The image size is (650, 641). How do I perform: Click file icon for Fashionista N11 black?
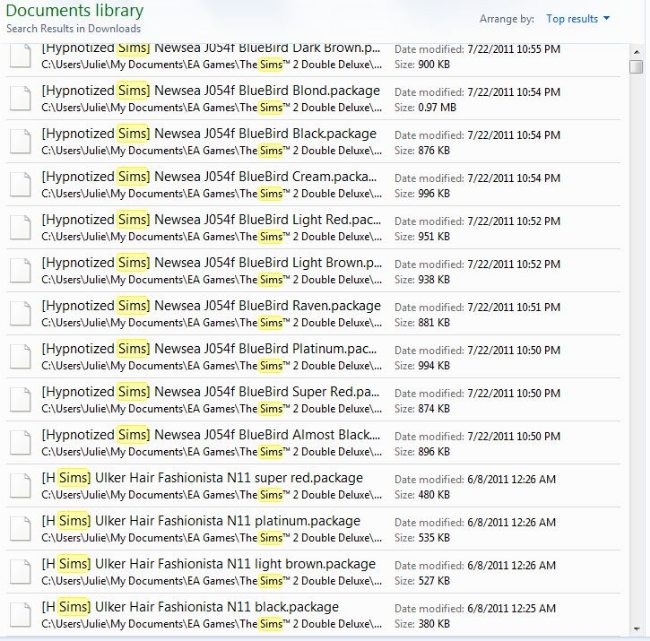(x=21, y=616)
